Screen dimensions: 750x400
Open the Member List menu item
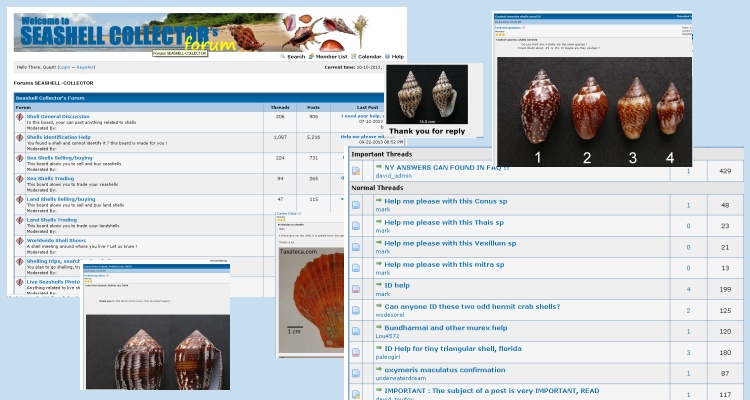click(x=331, y=56)
